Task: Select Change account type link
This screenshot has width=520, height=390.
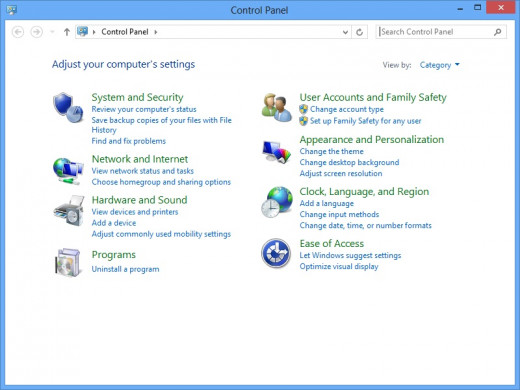Action: 347,109
